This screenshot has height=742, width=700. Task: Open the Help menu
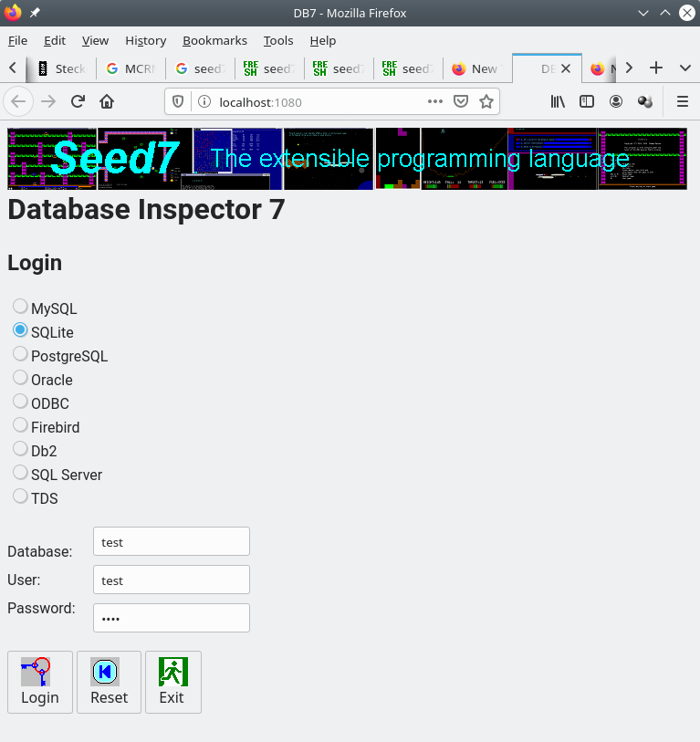point(323,41)
